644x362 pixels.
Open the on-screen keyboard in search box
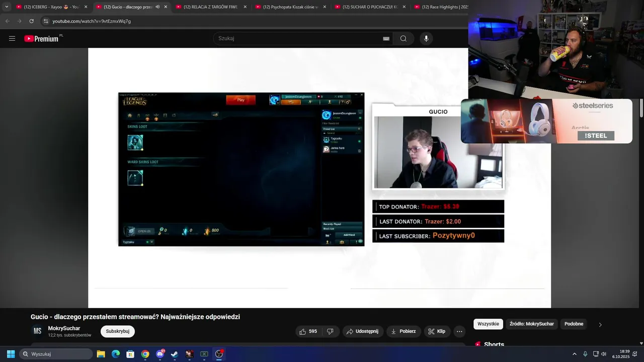tap(386, 39)
